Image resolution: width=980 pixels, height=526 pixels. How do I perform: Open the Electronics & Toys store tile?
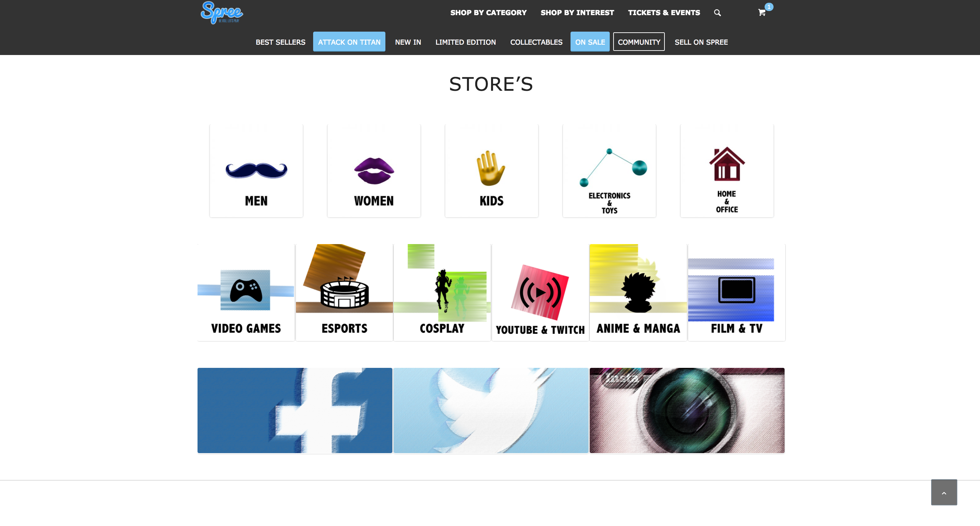point(609,171)
